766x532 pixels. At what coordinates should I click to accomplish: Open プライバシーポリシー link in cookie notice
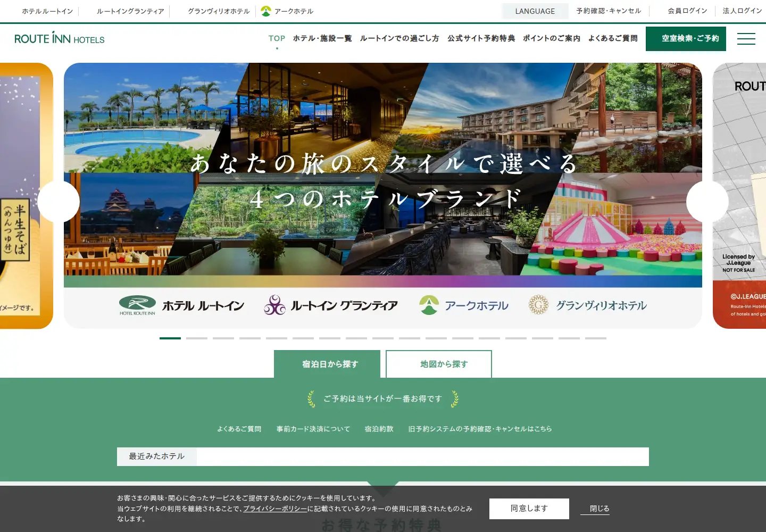275,509
